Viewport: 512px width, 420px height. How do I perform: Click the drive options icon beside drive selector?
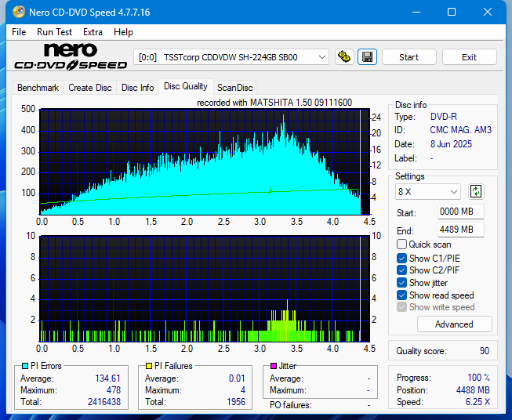(x=343, y=57)
